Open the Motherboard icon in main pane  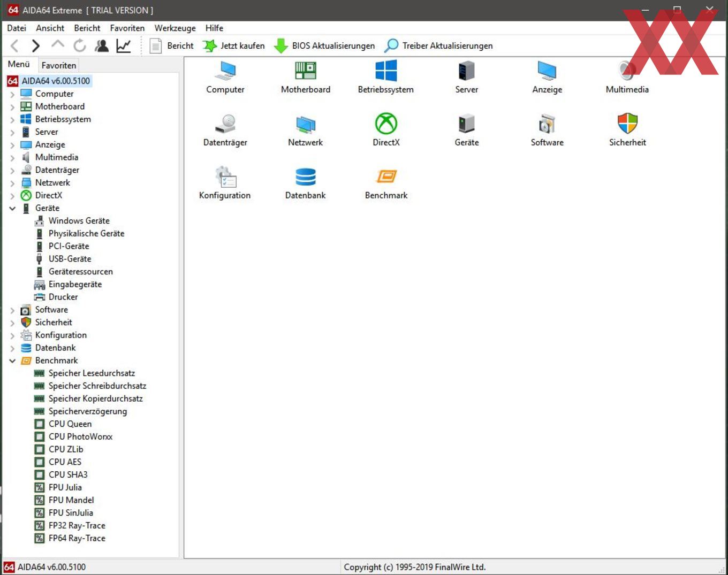click(306, 71)
